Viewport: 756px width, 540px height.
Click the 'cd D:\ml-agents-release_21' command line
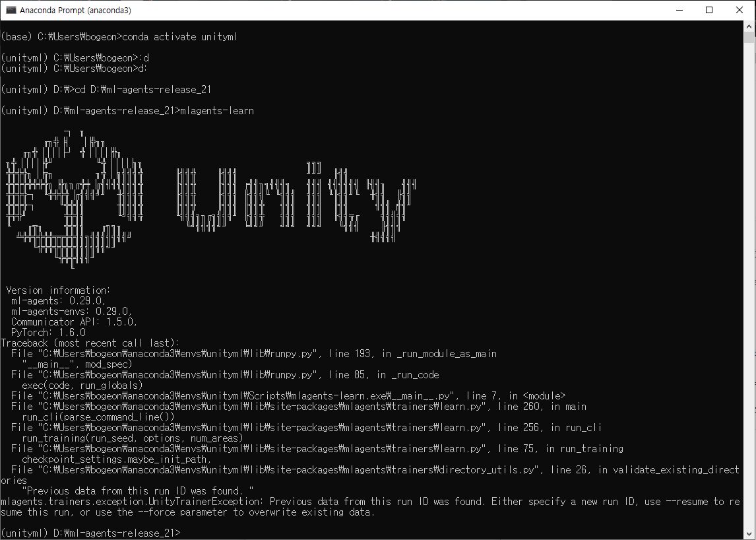106,89
